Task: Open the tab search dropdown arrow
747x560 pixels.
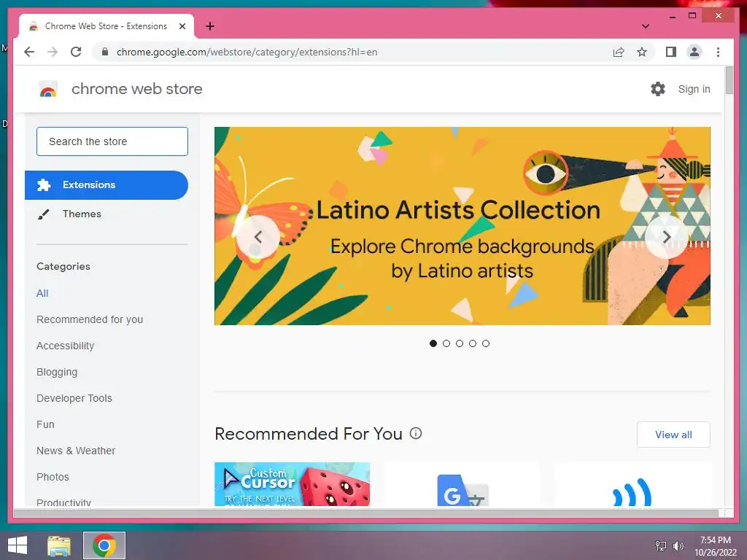Action: 646,26
